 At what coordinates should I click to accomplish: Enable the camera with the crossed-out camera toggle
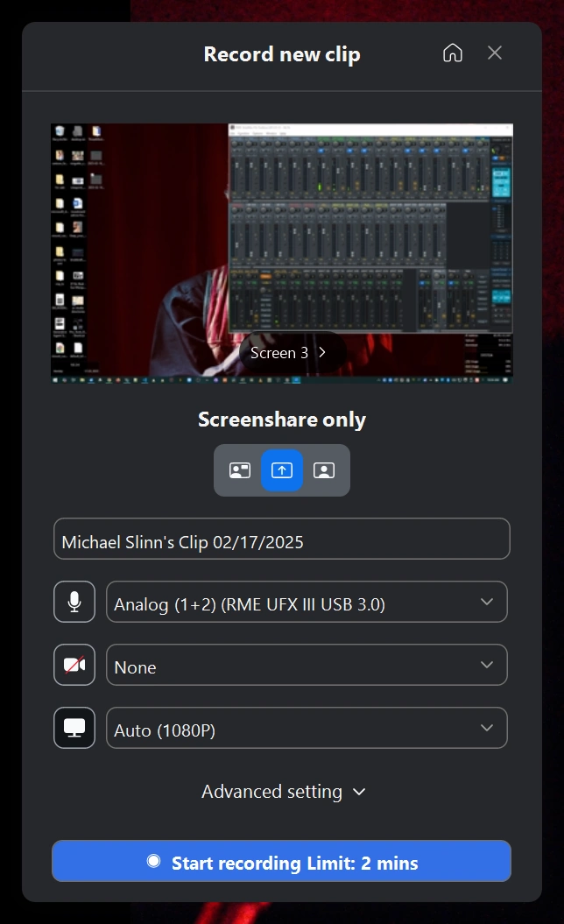tap(74, 665)
